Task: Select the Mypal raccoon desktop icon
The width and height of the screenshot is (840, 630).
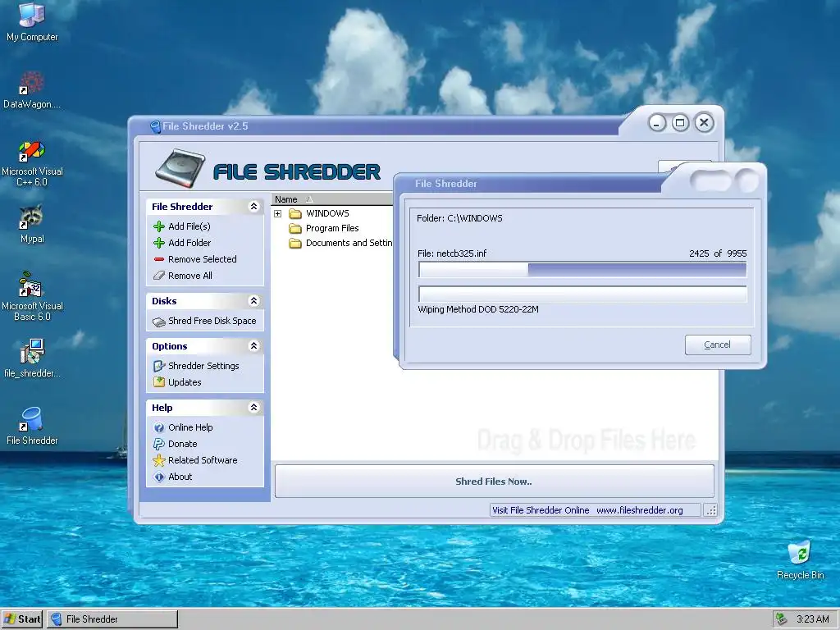Action: 32,225
